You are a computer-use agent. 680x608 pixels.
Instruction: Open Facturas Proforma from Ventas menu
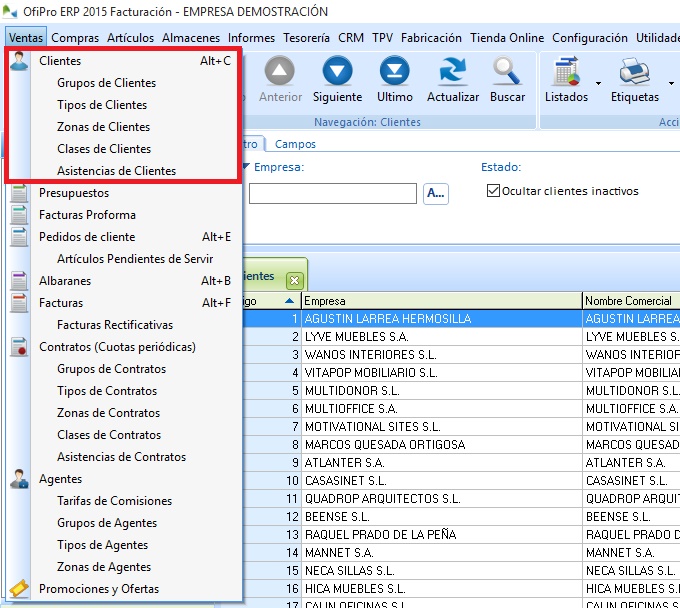click(x=87, y=215)
